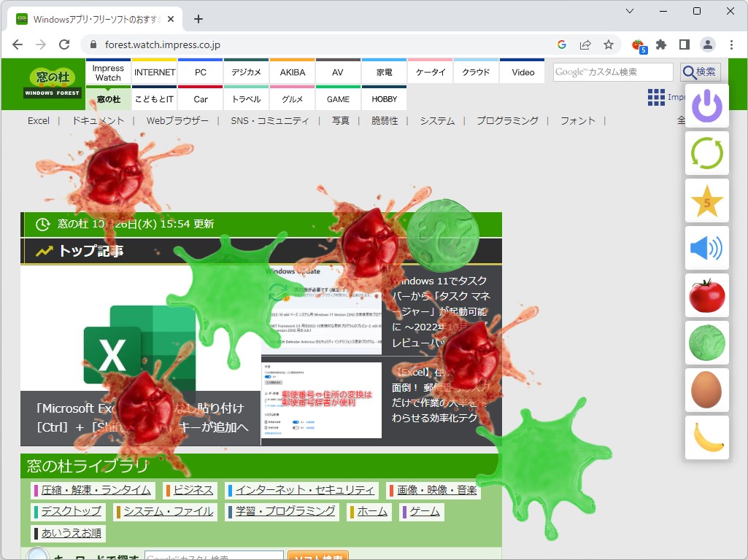The height and width of the screenshot is (560, 748).
Task: Click the strawberry extension icon with badge 5
Action: (637, 44)
